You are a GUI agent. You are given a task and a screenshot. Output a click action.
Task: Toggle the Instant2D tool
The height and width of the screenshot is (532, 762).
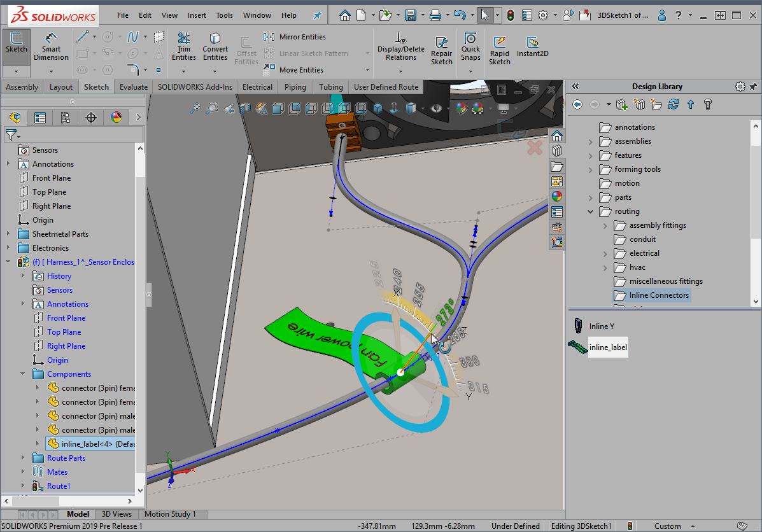tap(533, 46)
